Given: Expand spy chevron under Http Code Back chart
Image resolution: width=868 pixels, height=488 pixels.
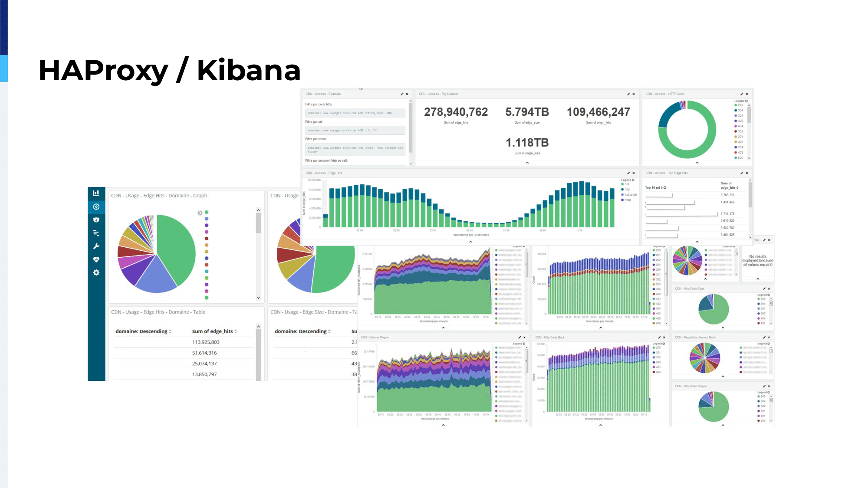Looking at the screenshot, I should pos(601,425).
